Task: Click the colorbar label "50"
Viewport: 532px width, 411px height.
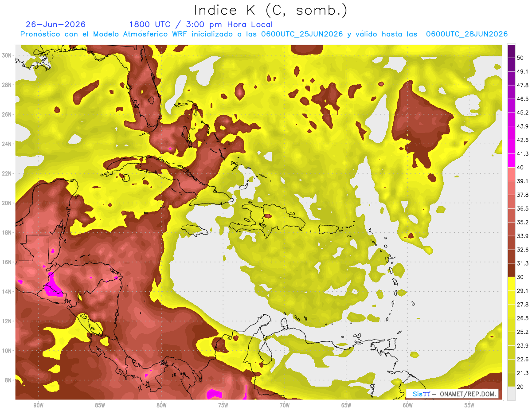Action: 520,58
